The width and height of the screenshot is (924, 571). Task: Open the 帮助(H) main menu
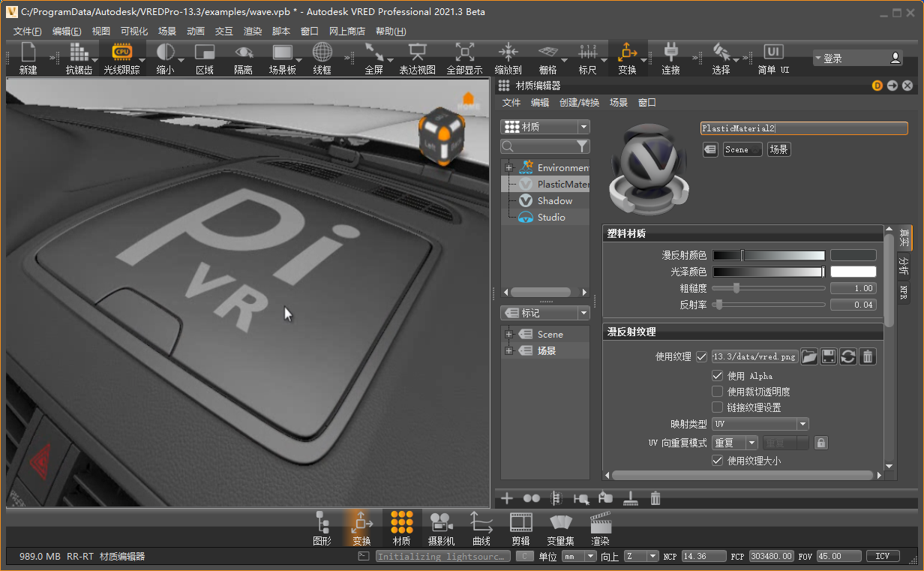(x=391, y=32)
